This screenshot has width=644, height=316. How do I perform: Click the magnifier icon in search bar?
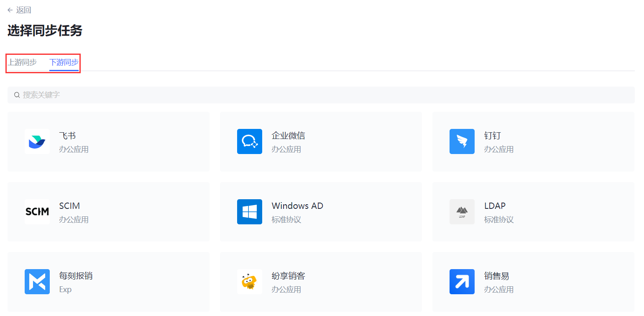tap(17, 95)
